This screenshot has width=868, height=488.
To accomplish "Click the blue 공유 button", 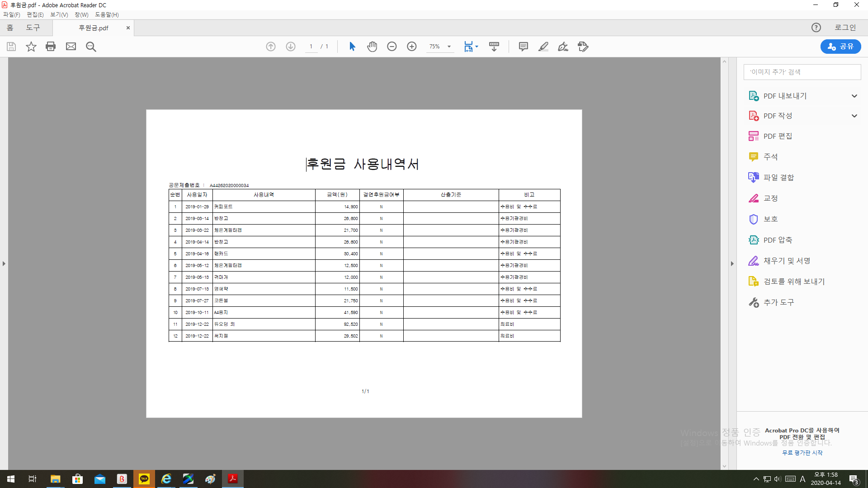I will (840, 47).
